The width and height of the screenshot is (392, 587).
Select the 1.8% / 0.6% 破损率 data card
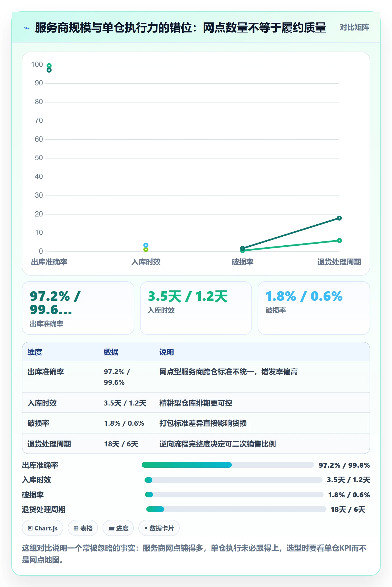[314, 308]
